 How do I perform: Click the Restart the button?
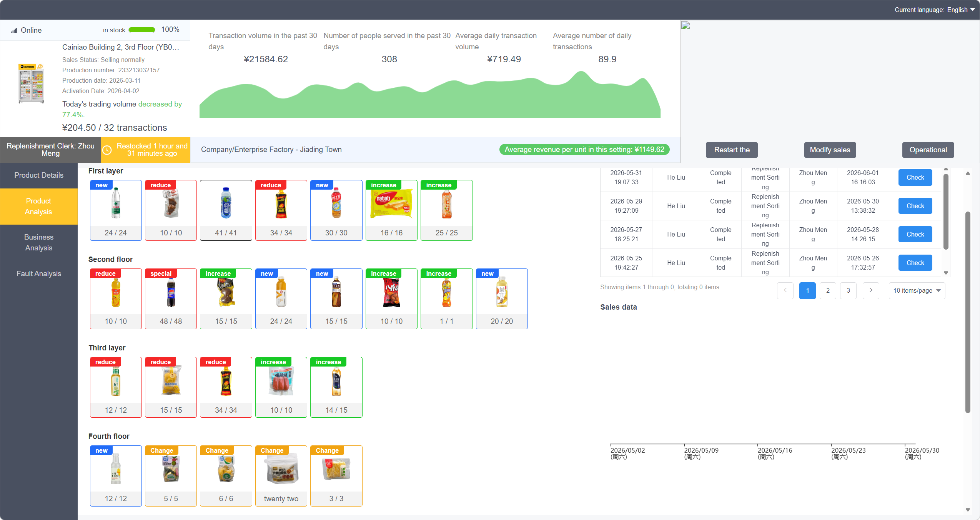pos(732,150)
